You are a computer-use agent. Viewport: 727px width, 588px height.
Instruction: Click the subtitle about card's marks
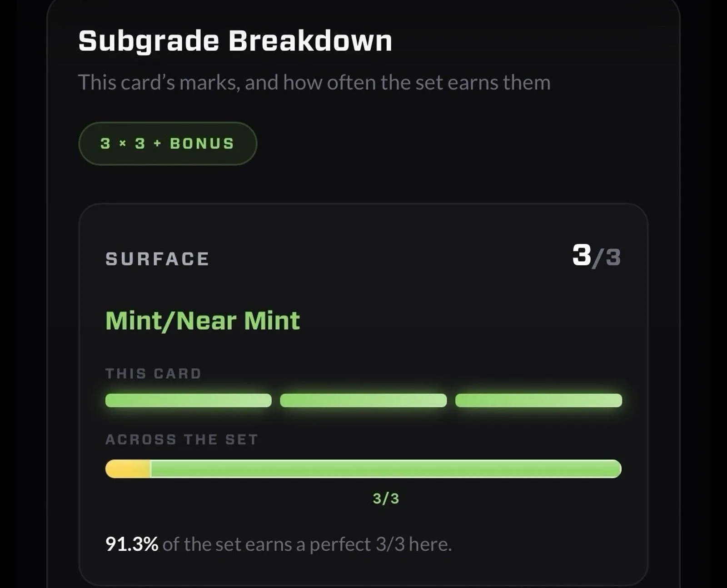[x=314, y=83]
